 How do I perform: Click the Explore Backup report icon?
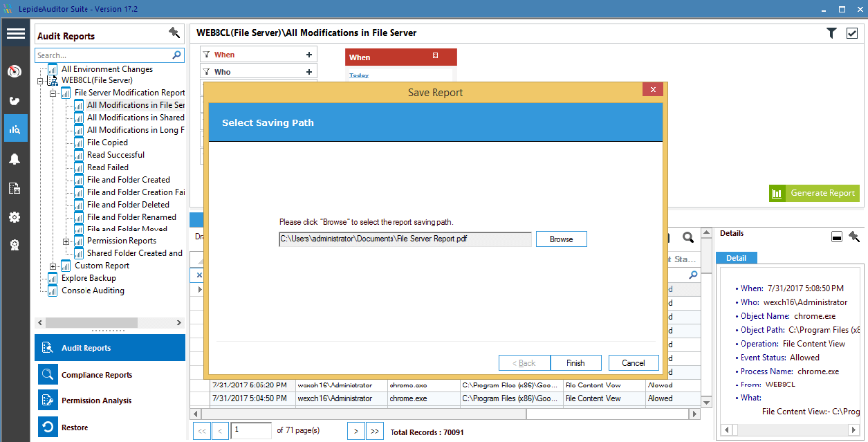(x=53, y=278)
